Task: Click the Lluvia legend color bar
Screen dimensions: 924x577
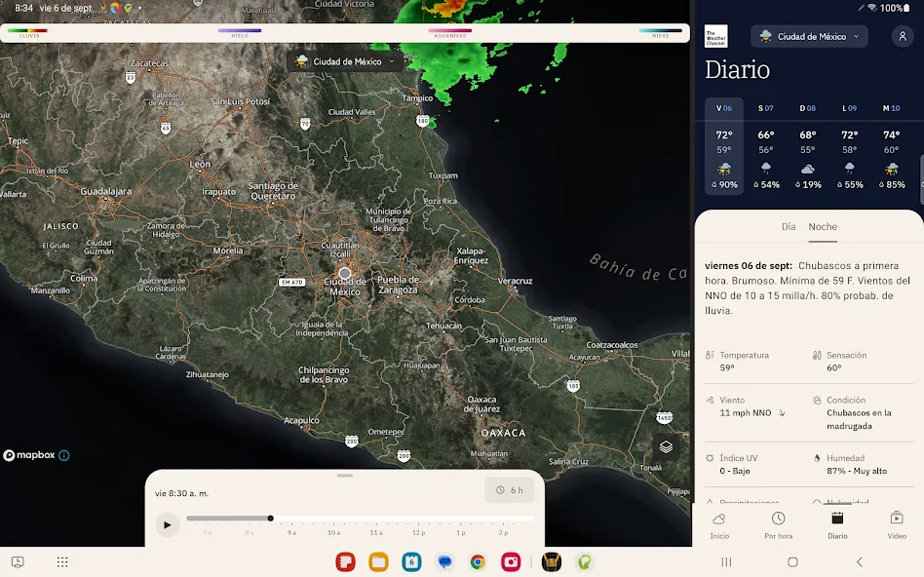Action: [x=27, y=30]
